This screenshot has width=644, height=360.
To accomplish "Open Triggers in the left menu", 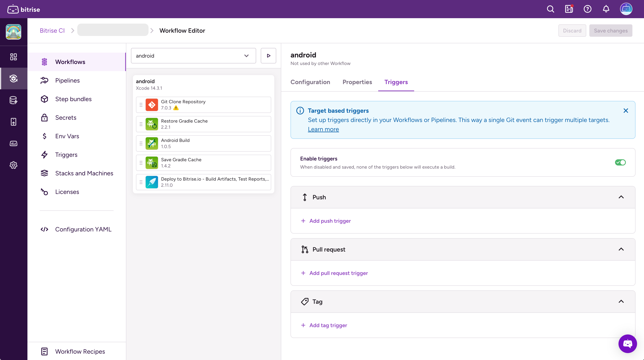I will pyautogui.click(x=76, y=155).
